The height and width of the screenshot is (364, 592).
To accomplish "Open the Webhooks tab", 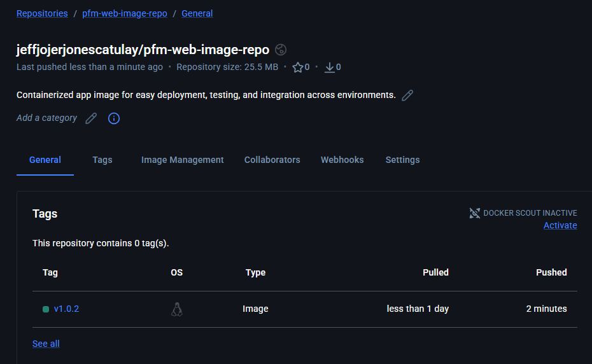I will pos(342,160).
